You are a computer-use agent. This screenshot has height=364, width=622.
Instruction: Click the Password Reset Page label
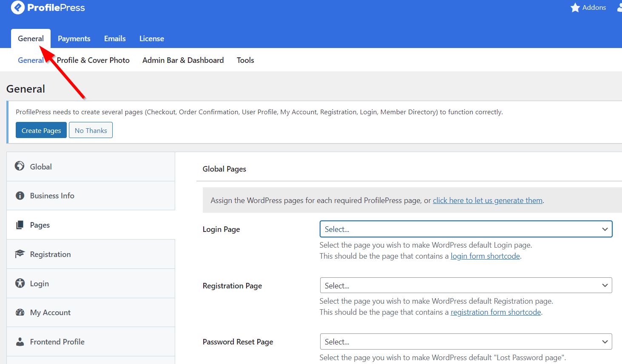[x=238, y=342]
